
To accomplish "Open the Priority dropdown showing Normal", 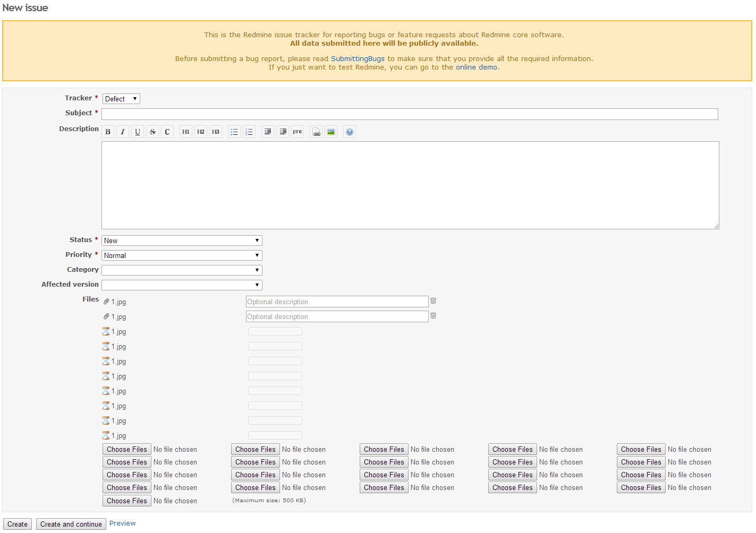I will (182, 255).
